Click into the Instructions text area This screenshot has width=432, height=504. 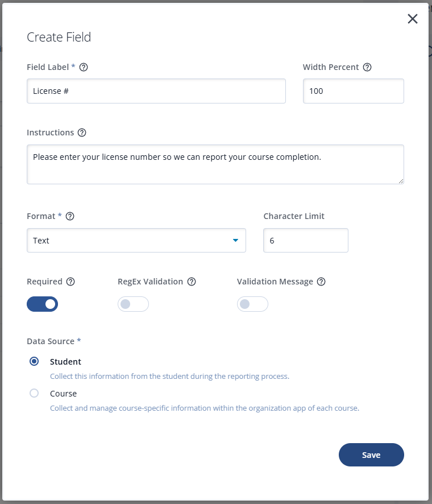[x=215, y=164]
